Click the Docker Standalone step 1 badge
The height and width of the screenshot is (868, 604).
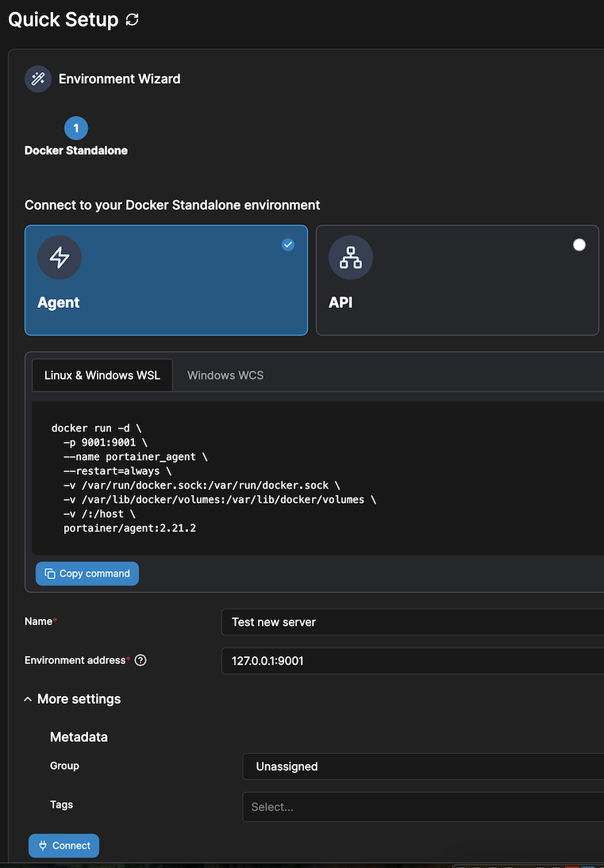point(75,128)
